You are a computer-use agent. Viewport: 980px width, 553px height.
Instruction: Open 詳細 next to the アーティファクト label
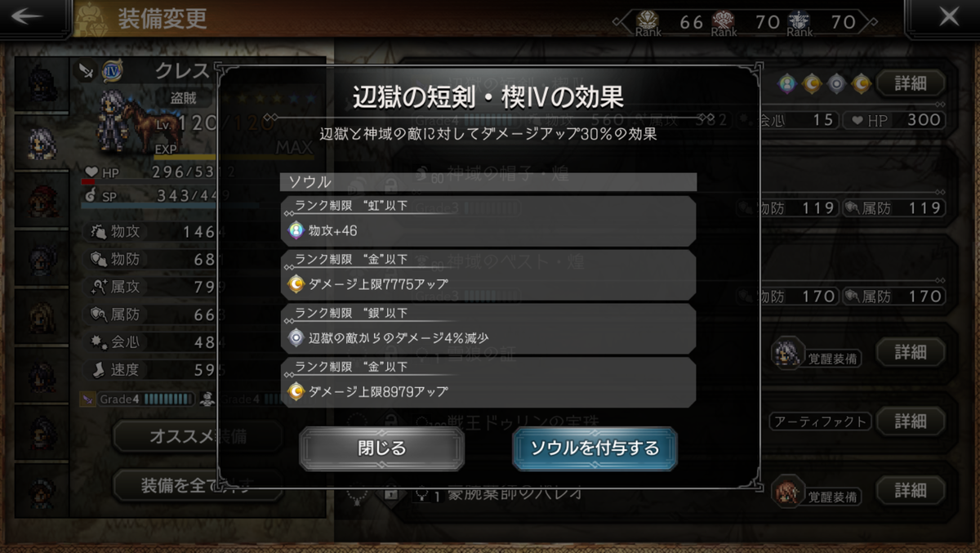pos(911,421)
